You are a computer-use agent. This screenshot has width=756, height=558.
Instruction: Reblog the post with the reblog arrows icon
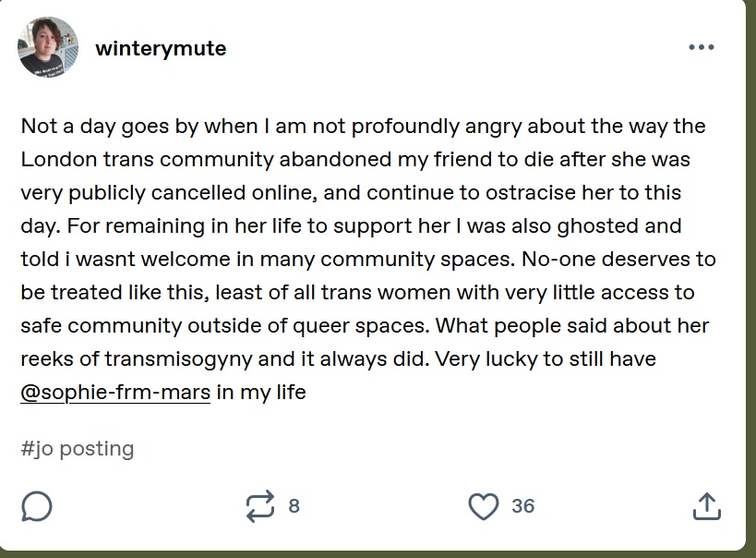[x=264, y=505]
